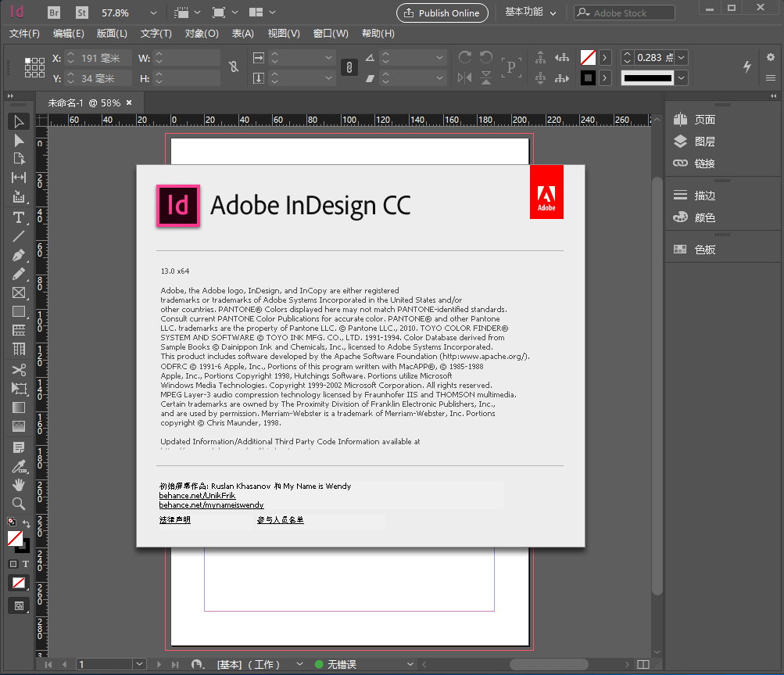Open the arrange documents dropdown

pyautogui.click(x=273, y=12)
